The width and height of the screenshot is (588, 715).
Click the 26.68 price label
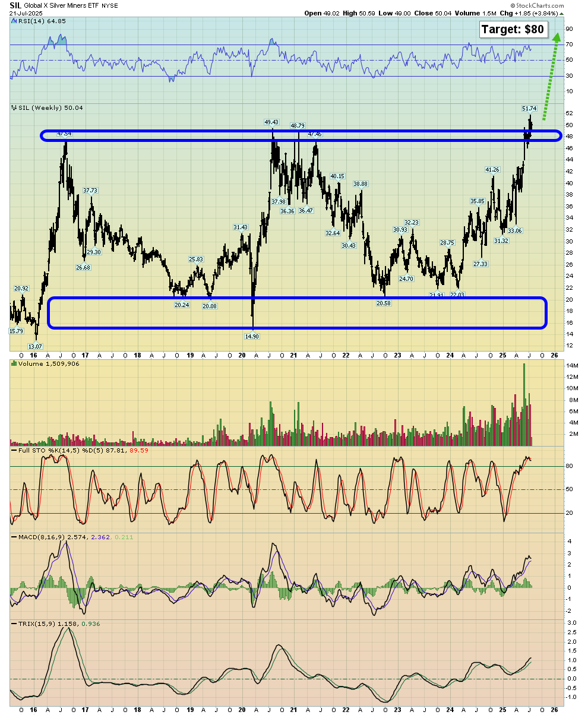coord(83,268)
